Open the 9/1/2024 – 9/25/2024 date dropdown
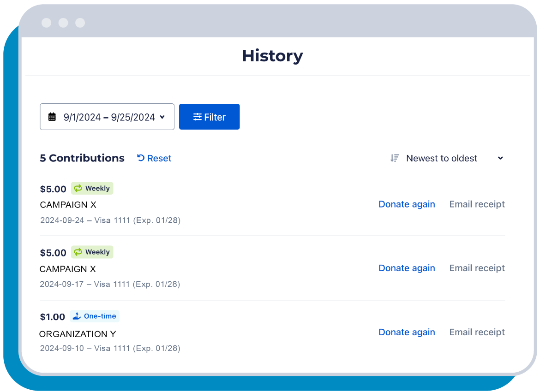540x392 pixels. (x=107, y=117)
